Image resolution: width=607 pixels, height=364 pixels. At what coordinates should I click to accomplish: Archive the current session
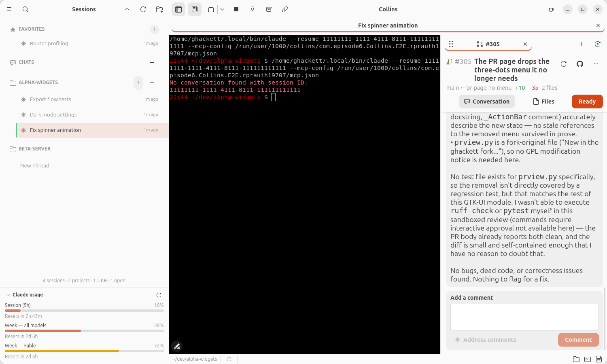[269, 9]
